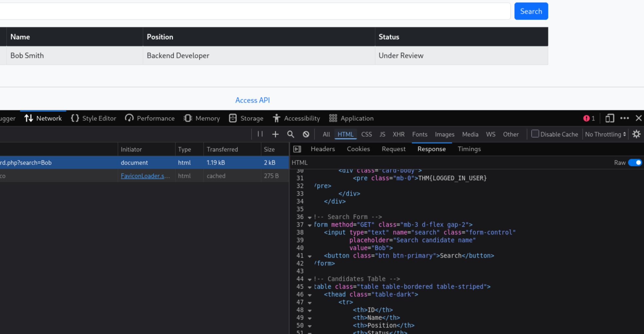
Task: Open the FaviconLoader initiator link
Action: point(145,176)
